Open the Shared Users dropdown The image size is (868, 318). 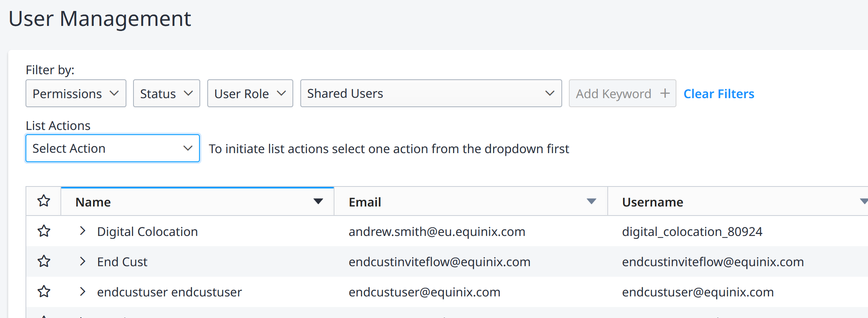pos(431,93)
